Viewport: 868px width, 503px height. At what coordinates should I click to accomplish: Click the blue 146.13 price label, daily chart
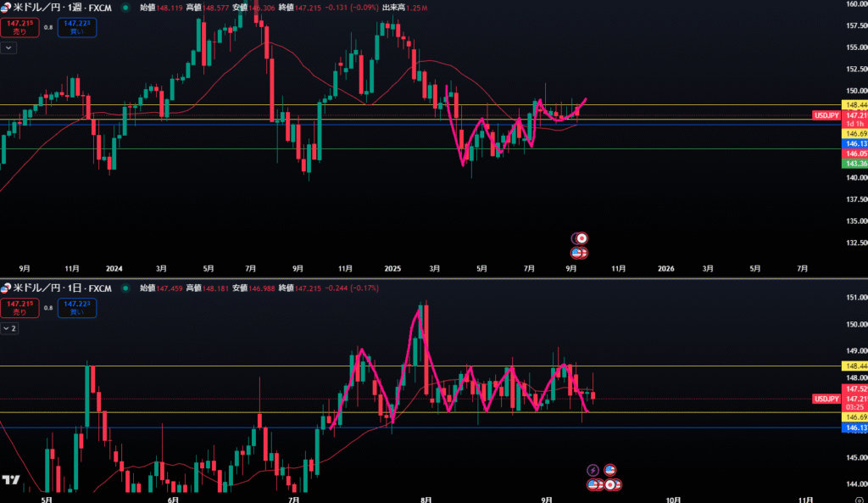854,428
